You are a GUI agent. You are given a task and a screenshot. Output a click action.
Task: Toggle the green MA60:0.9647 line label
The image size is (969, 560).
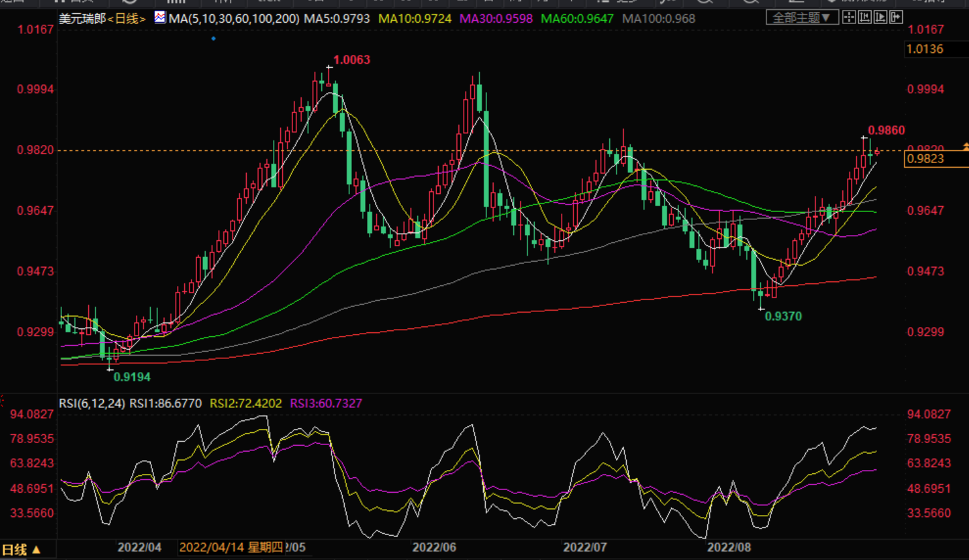click(x=577, y=19)
